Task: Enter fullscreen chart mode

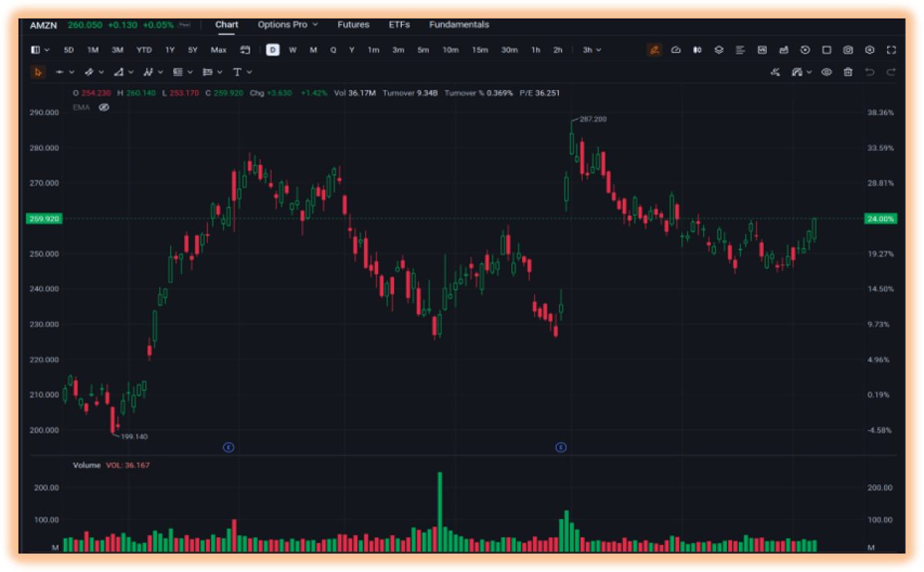Action: 891,50
